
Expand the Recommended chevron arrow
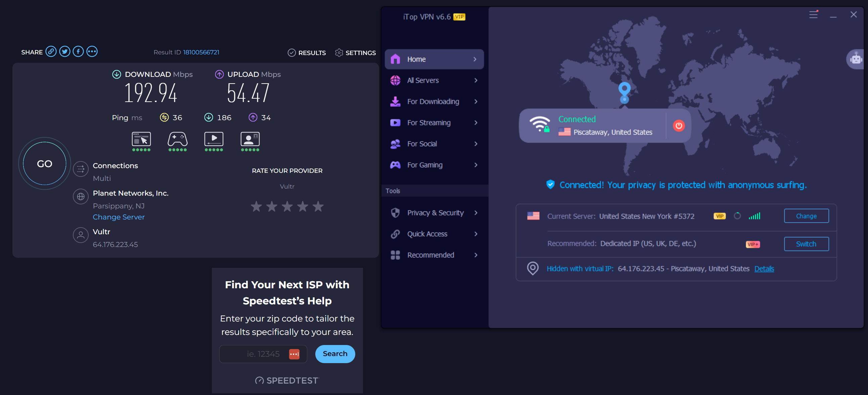tap(475, 255)
